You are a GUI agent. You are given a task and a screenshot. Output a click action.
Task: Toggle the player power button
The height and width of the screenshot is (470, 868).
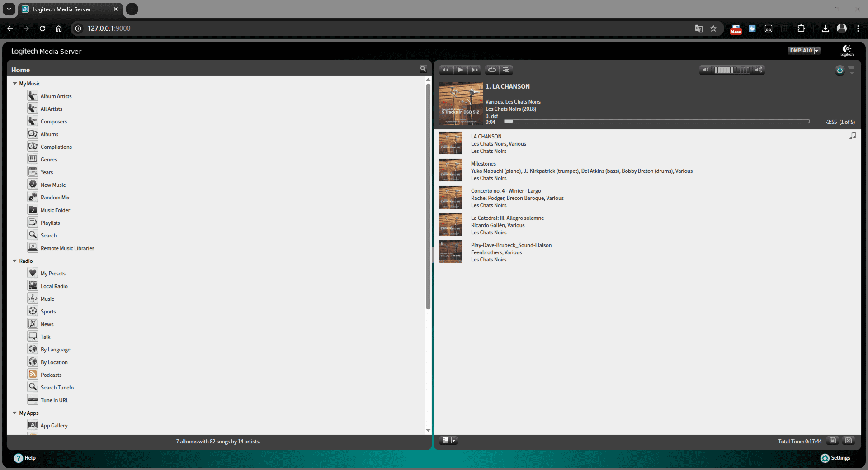click(840, 71)
